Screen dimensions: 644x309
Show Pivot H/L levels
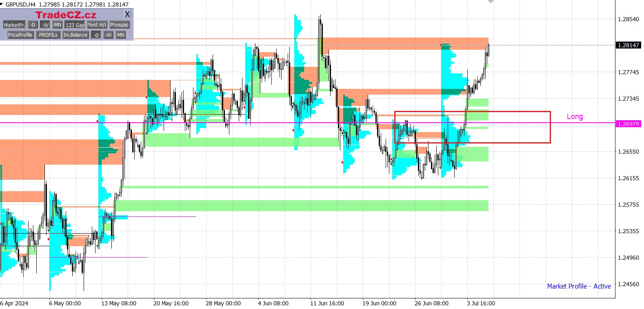[x=97, y=25]
